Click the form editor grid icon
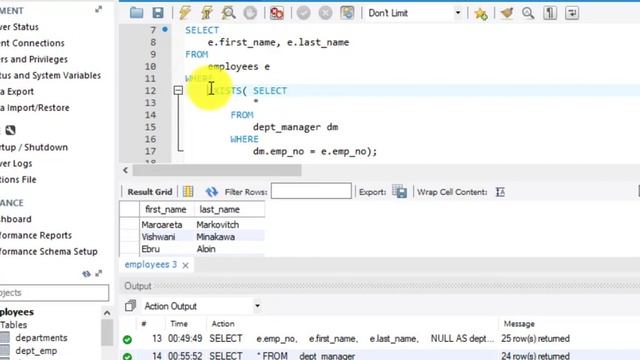The width and height of the screenshot is (640, 360). click(x=188, y=191)
